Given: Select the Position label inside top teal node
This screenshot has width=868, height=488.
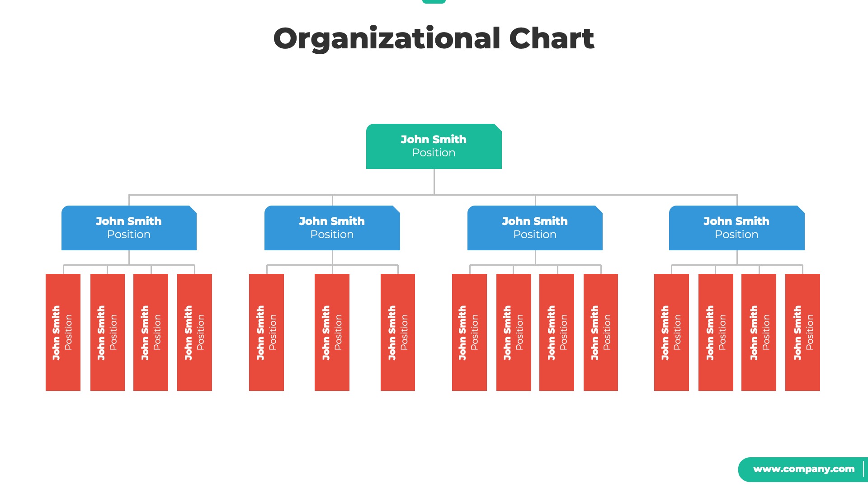Looking at the screenshot, I should coord(434,154).
